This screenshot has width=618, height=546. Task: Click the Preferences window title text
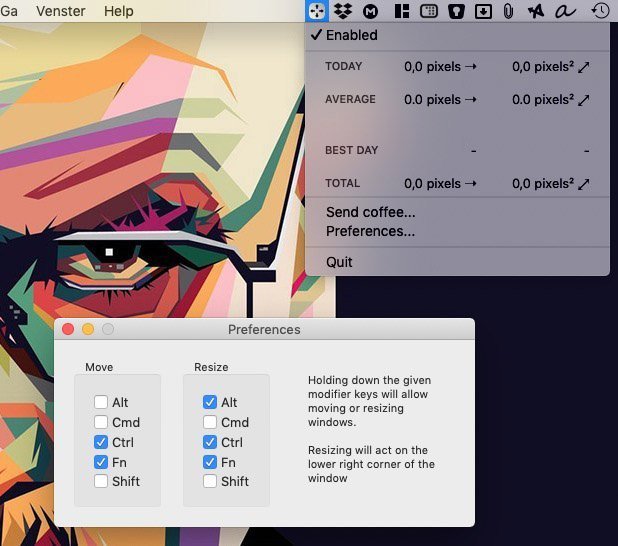(264, 330)
